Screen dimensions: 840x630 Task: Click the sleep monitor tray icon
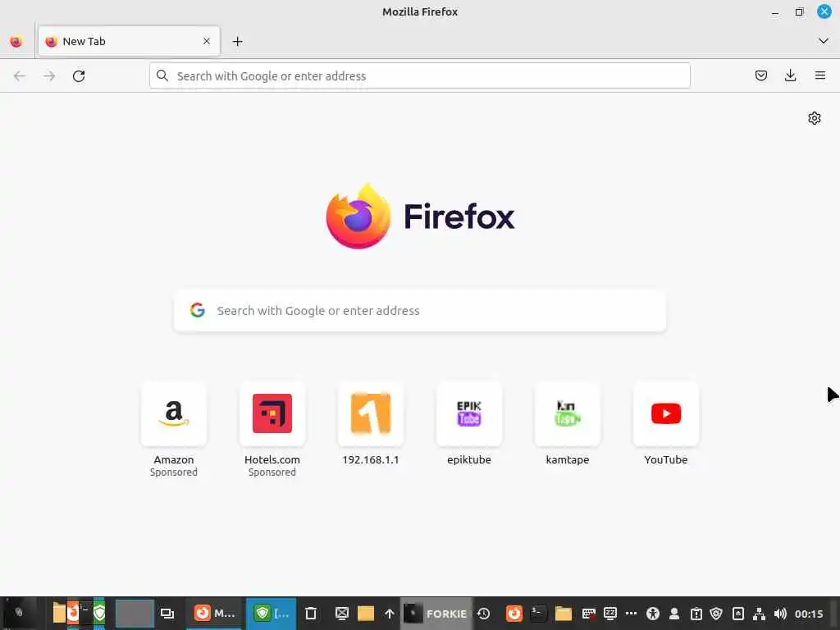click(x=610, y=614)
